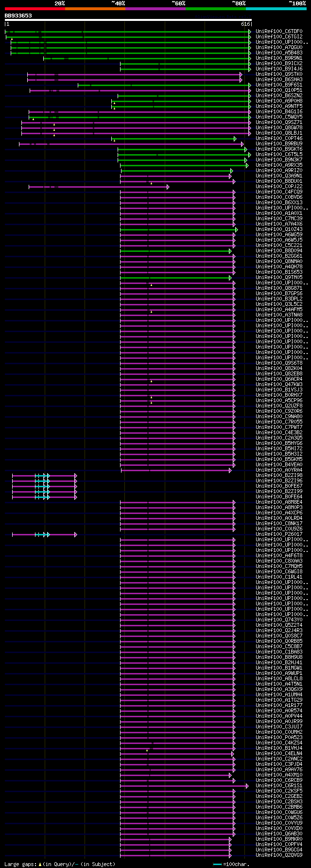The image size is (311, 868).
Task: Open UniRef100_B2ZI98 entry
Action: click(x=279, y=476)
